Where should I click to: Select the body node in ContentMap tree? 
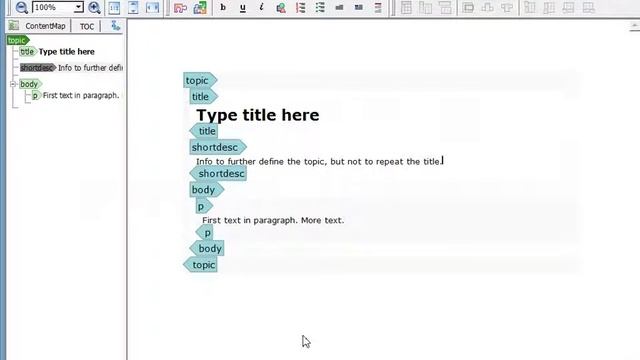click(30, 84)
